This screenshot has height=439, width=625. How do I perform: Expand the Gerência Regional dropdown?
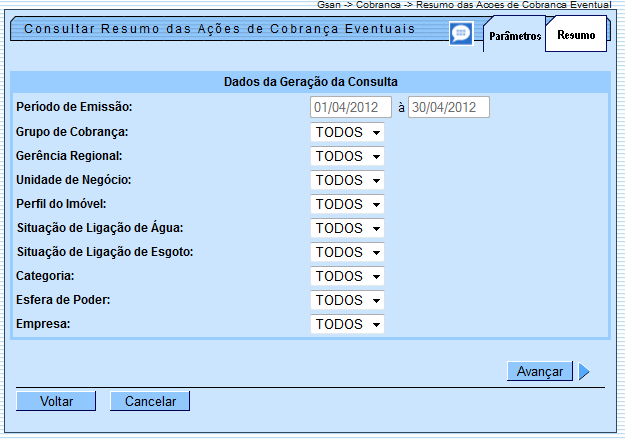[x=347, y=156]
